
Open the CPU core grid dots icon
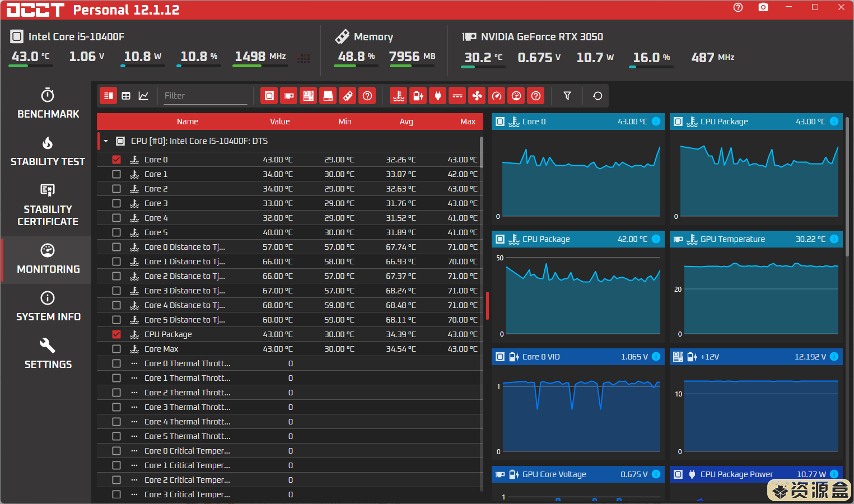pyautogui.click(x=304, y=59)
